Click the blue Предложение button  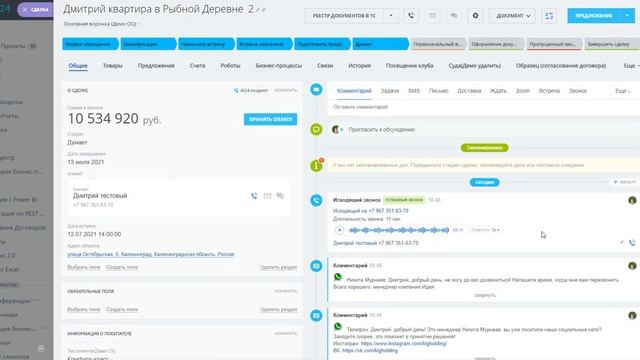[x=594, y=16]
